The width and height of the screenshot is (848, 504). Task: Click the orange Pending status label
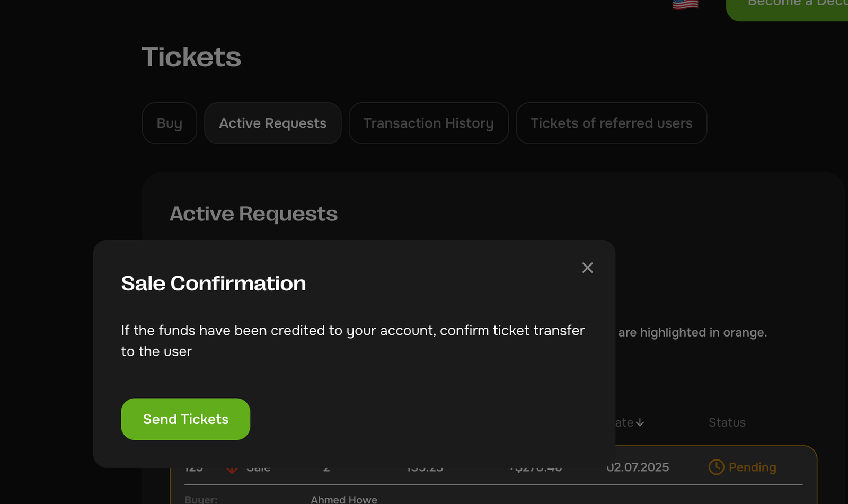tap(752, 467)
